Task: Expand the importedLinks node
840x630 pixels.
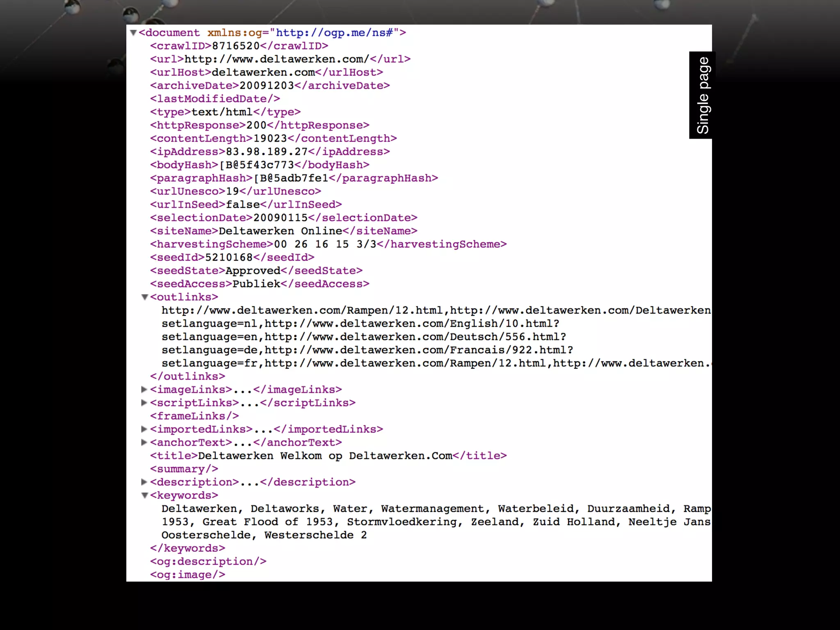Action: pos(144,429)
